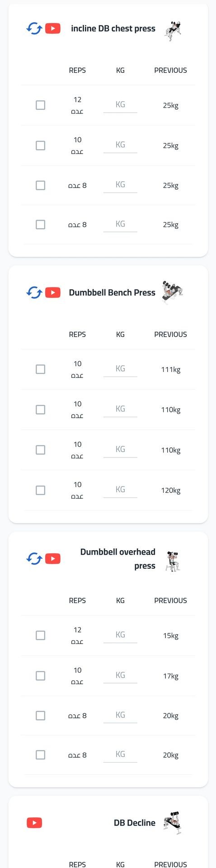Screen dimensions: 216x868
Task: Focus KG field for the 111kg bench press set
Action: coord(120,369)
